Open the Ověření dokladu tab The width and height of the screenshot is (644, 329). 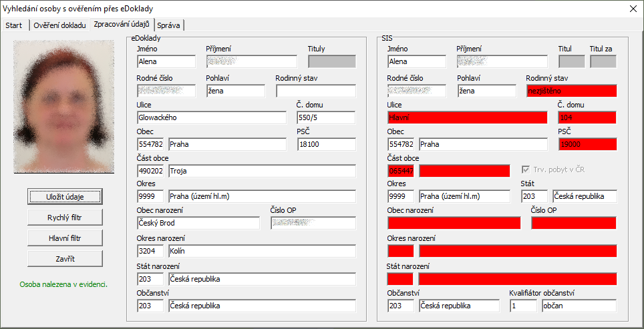pyautogui.click(x=59, y=25)
